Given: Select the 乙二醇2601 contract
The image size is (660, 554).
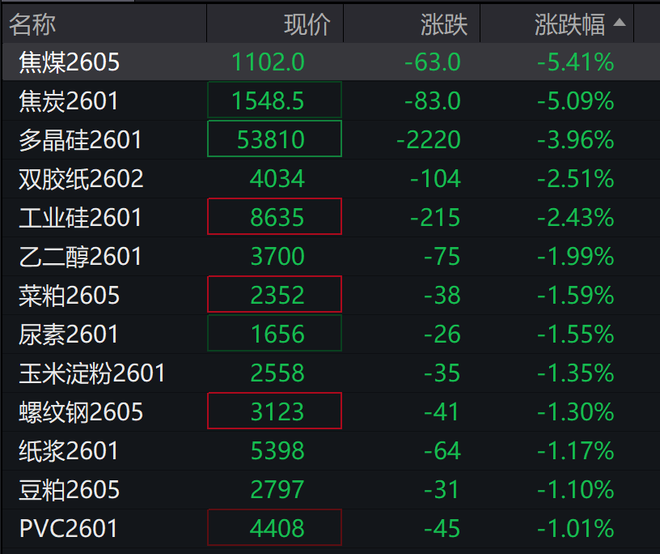Looking at the screenshot, I should point(81,256).
